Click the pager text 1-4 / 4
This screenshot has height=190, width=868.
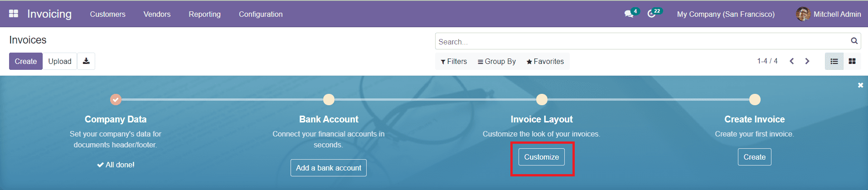[767, 61]
